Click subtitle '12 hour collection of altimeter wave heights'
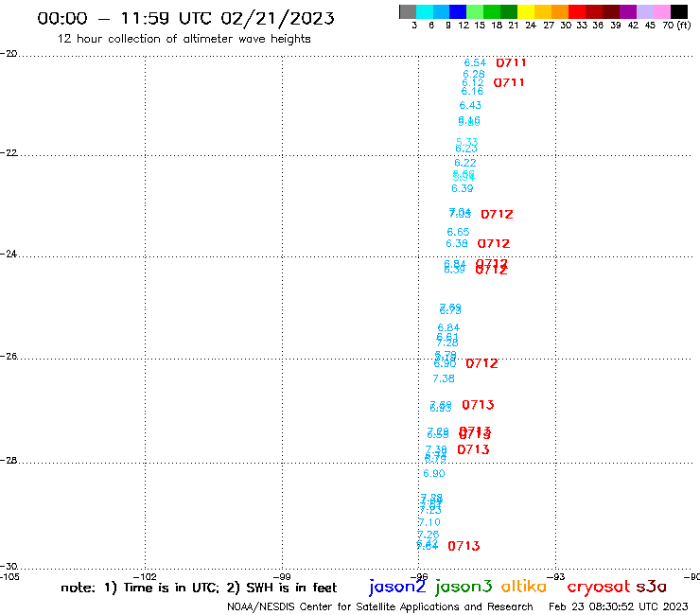 184,39
